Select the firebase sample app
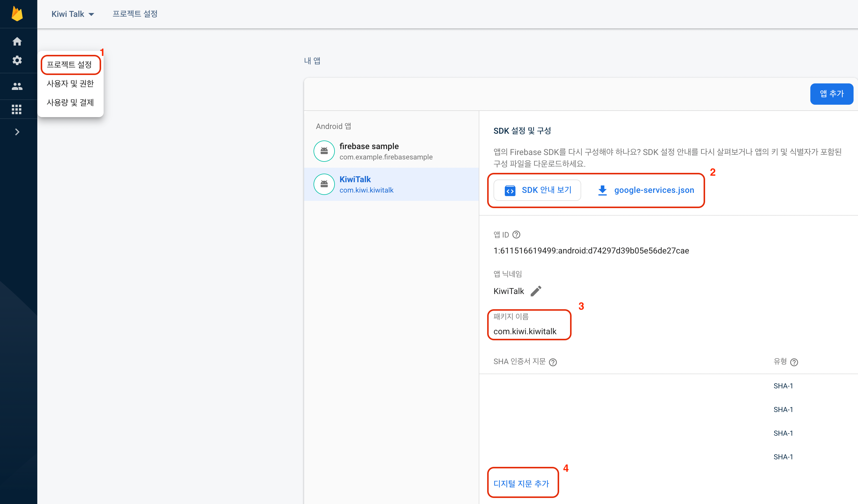The image size is (858, 504). tap(391, 151)
